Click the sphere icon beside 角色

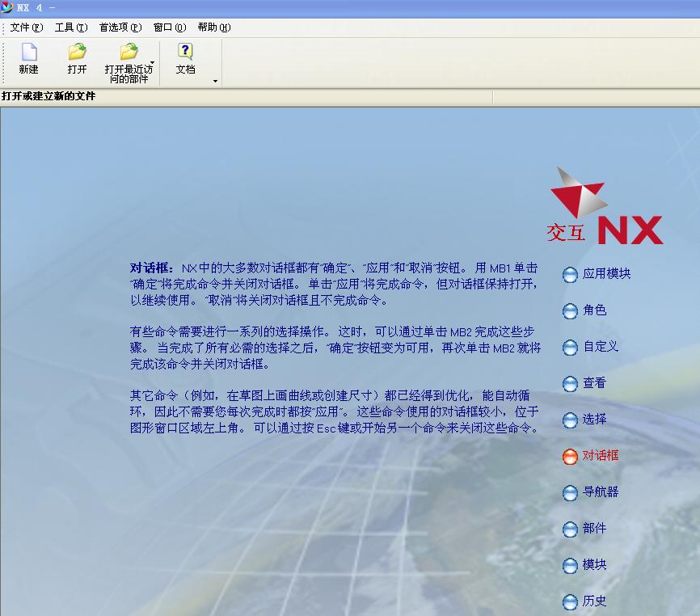point(570,311)
